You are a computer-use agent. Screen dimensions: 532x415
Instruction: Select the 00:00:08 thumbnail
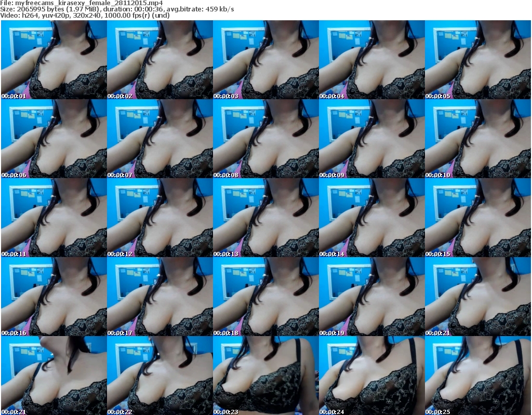coord(265,139)
